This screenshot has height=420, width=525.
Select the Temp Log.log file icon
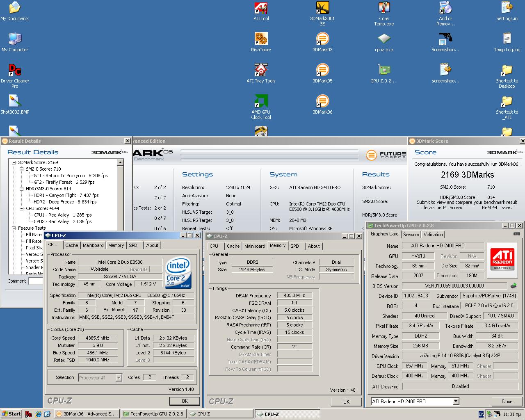tap(507, 42)
